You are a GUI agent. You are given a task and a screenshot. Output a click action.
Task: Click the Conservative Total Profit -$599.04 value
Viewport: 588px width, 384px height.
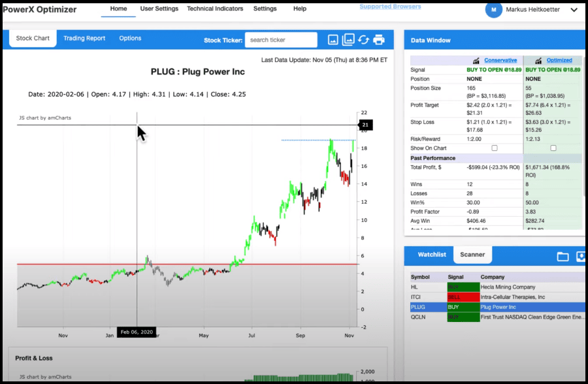pyautogui.click(x=493, y=167)
